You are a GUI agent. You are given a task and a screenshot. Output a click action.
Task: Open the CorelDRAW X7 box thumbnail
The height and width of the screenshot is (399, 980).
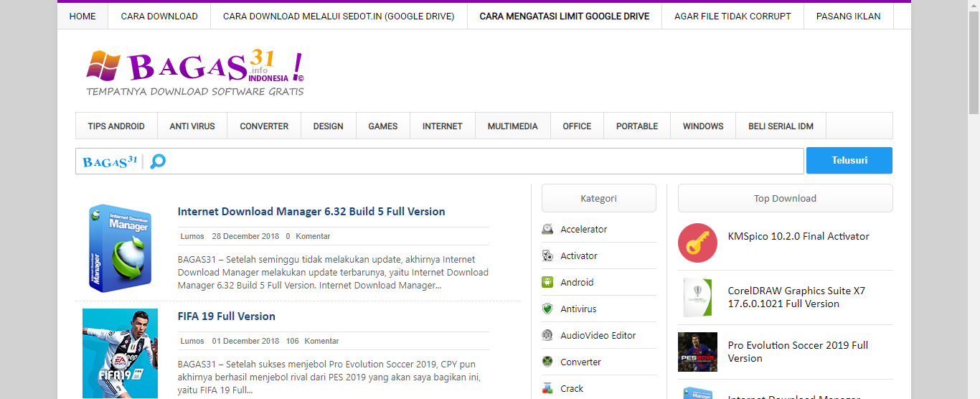tap(697, 297)
